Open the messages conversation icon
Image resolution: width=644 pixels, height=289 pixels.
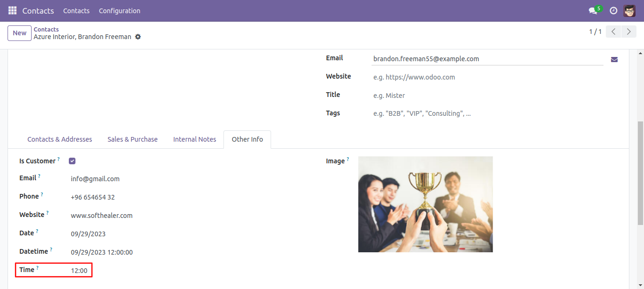(x=593, y=10)
